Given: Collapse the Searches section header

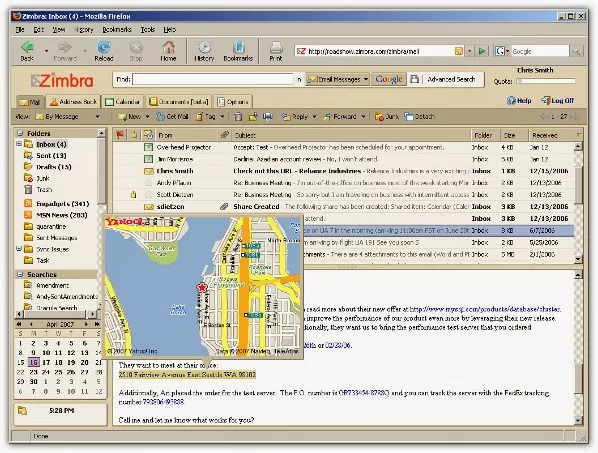Looking at the screenshot, I should coord(20,275).
